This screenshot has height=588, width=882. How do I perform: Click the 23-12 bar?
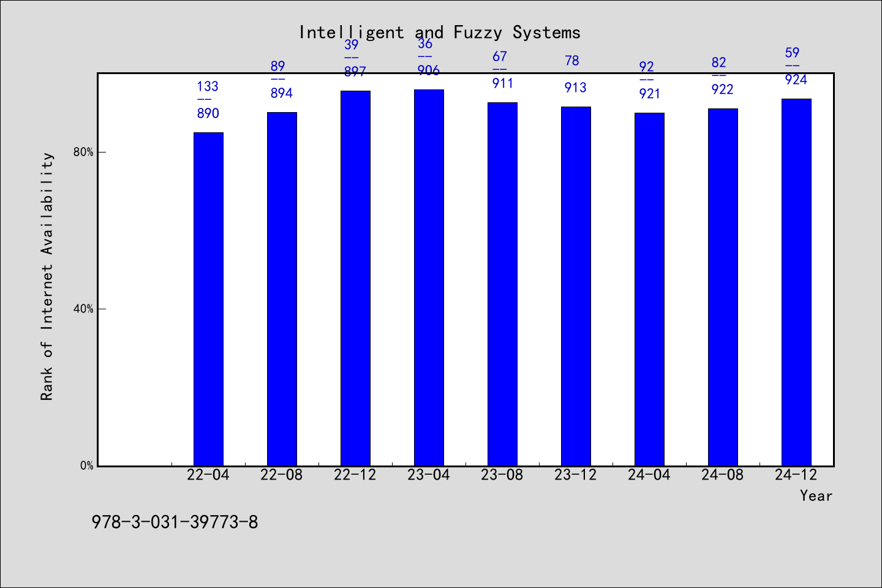576,286
